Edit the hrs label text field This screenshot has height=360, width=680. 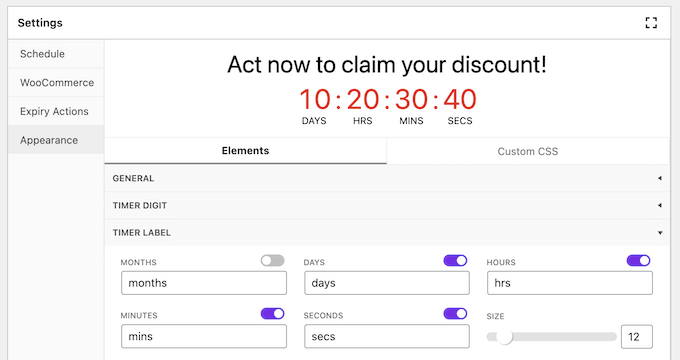point(570,283)
